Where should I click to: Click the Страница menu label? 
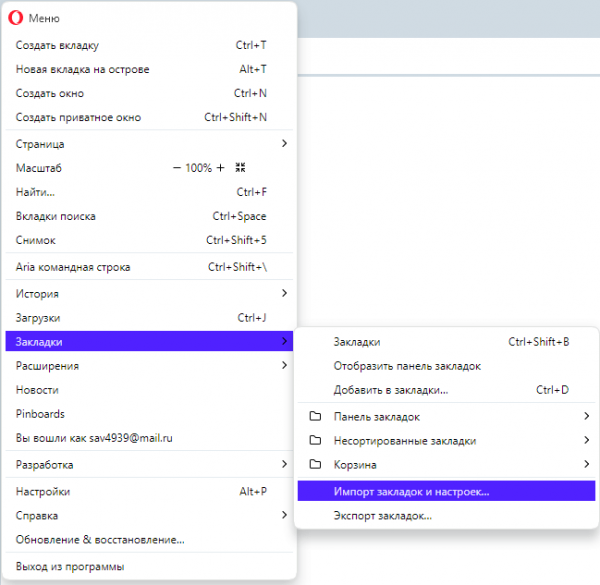40,144
